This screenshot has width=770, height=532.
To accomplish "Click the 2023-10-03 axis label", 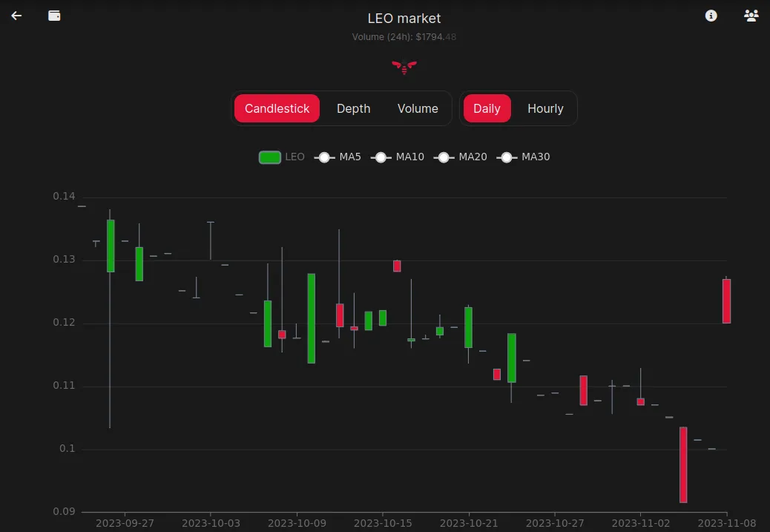I will point(211,523).
